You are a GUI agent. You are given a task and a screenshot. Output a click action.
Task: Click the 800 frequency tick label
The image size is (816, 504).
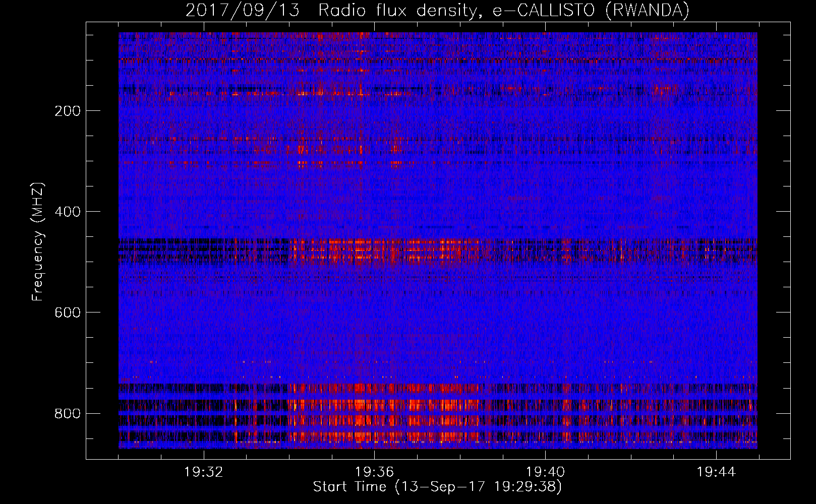[68, 414]
